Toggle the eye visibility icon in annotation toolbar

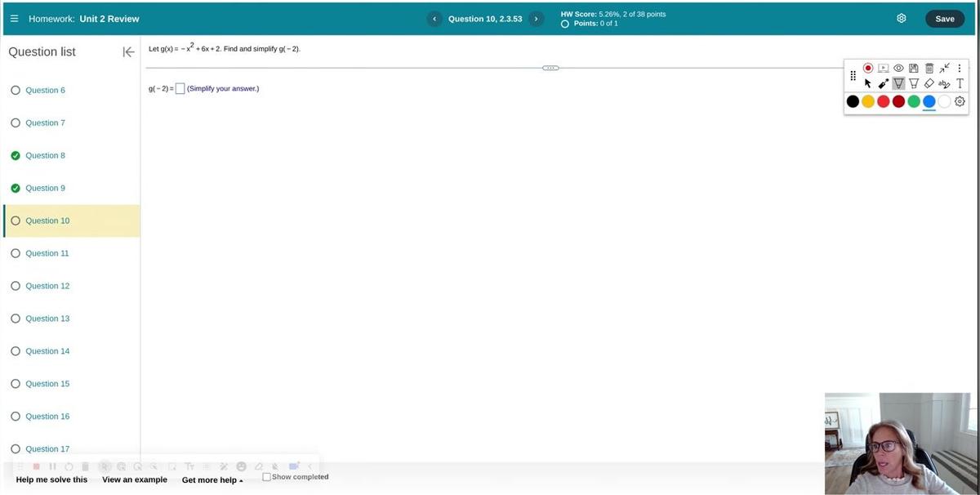click(x=898, y=68)
